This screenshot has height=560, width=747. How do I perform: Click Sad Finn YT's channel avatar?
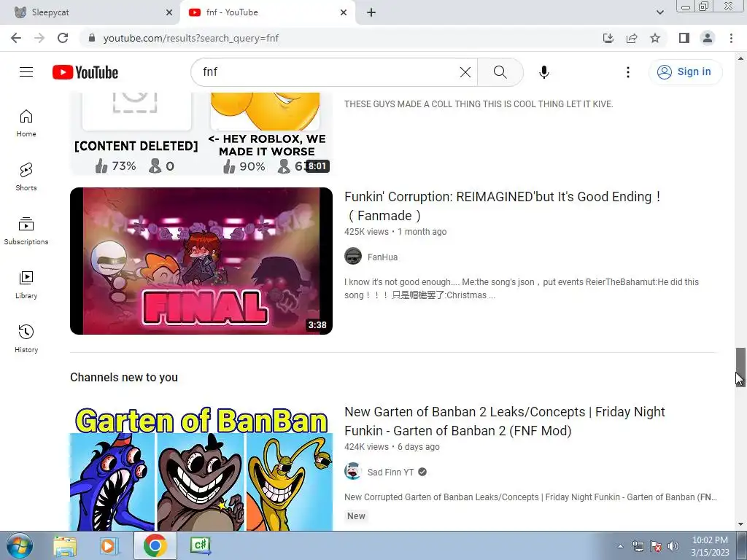coord(353,472)
